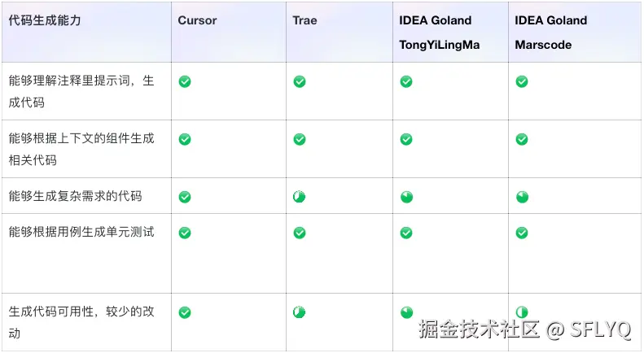Image resolution: width=644 pixels, height=353 pixels.
Task: Click the IDEA Goland TongYiLingMa header
Action: point(439,33)
